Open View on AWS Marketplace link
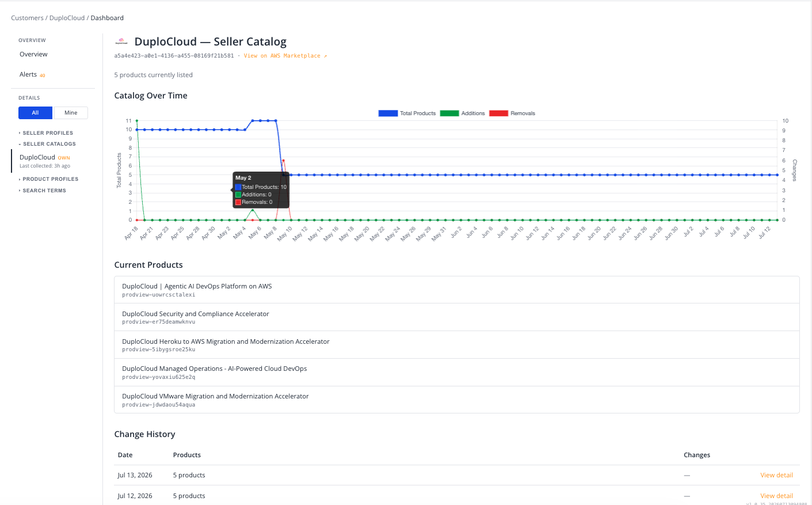The width and height of the screenshot is (812, 505). pyautogui.click(x=285, y=56)
